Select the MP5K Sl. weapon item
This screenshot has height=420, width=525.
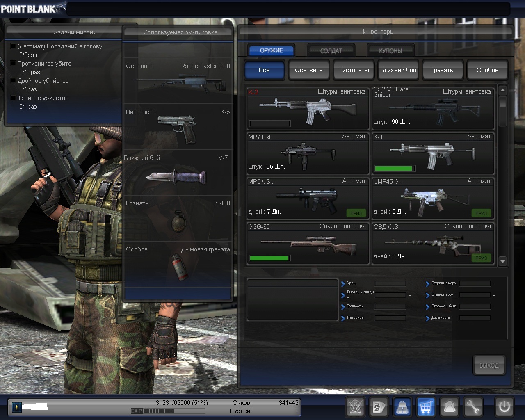pyautogui.click(x=308, y=198)
